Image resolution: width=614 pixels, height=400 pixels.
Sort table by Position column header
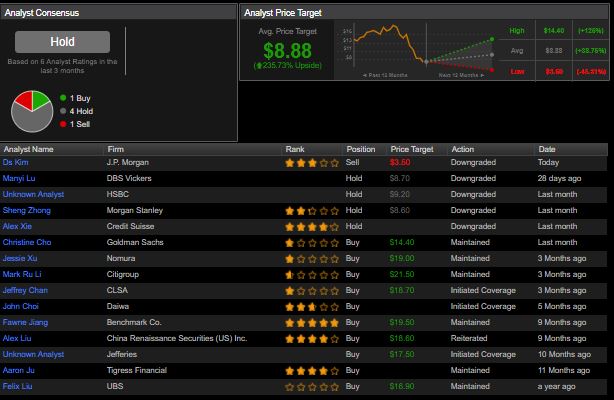(x=361, y=149)
